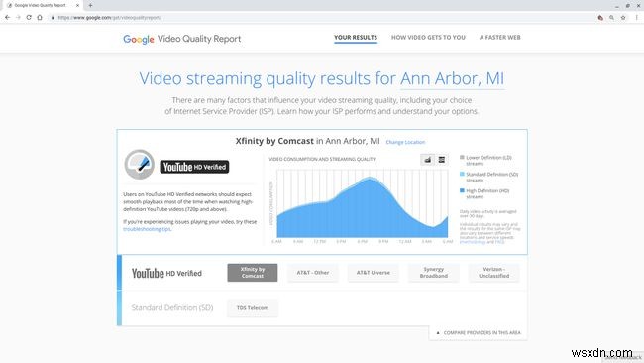Open browser home page icon

pyautogui.click(x=40, y=17)
